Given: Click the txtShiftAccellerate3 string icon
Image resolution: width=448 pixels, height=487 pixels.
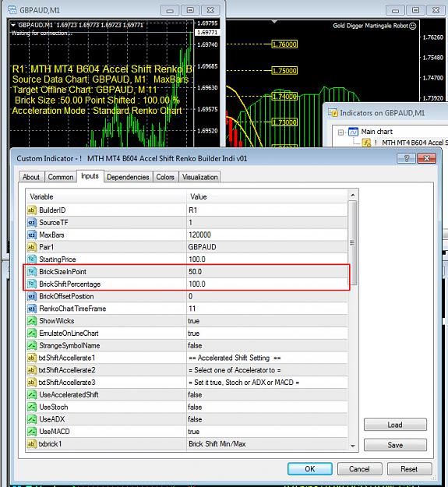Looking at the screenshot, I should click(32, 383).
